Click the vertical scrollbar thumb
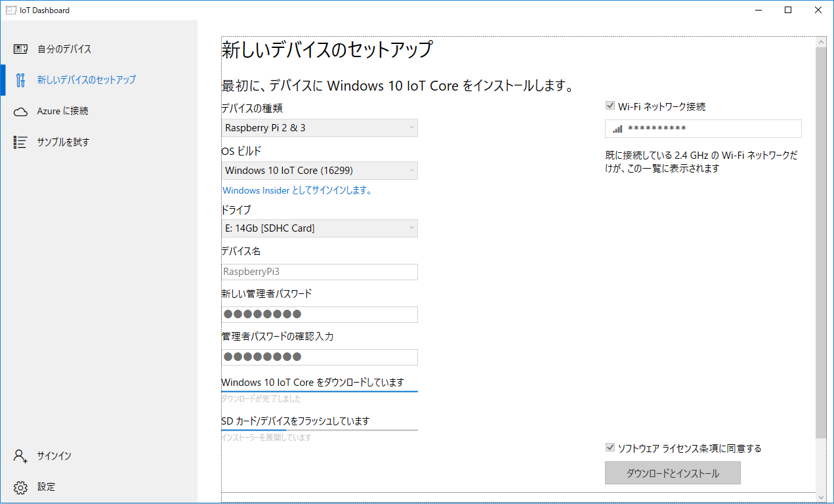This screenshot has height=504, width=834. 821,243
